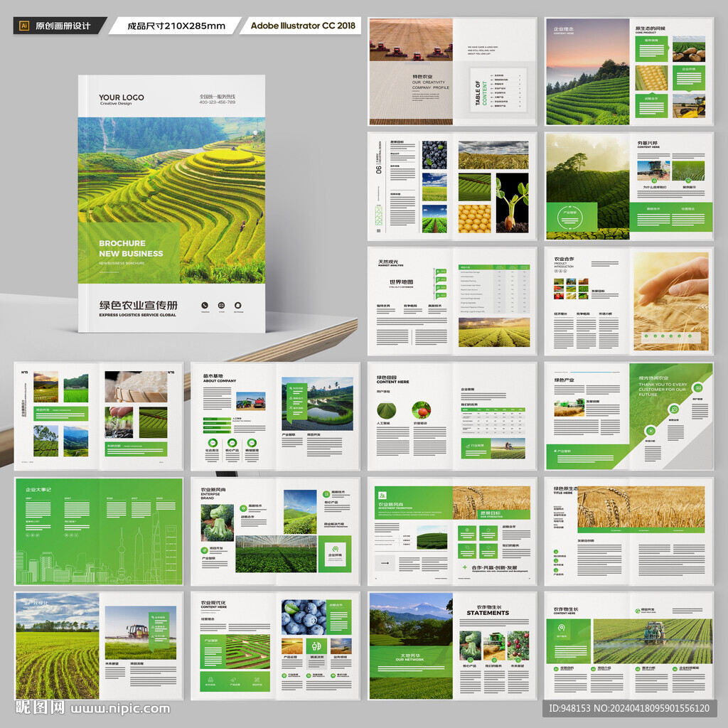The width and height of the screenshot is (728, 728).
Task: Click the yellow corn kernels photo
Action: click(474, 219)
